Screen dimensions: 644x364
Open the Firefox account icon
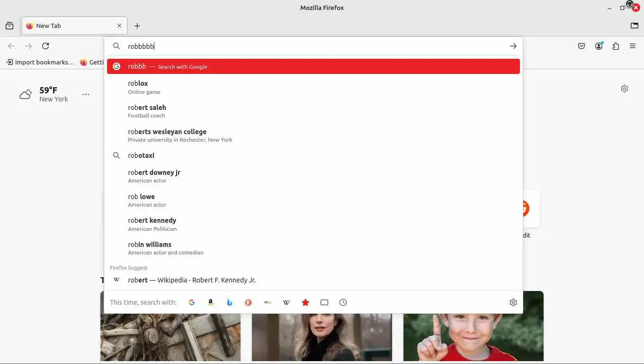click(599, 46)
